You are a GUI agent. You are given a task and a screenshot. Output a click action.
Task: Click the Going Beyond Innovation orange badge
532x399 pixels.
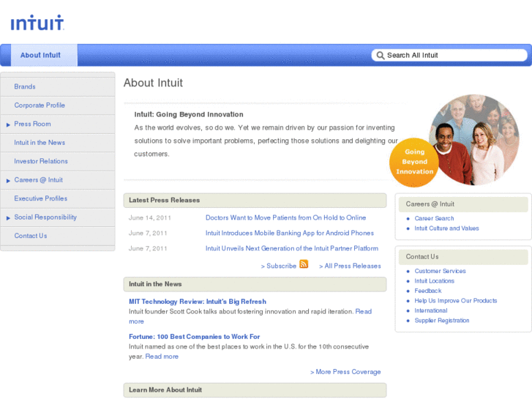tap(414, 162)
